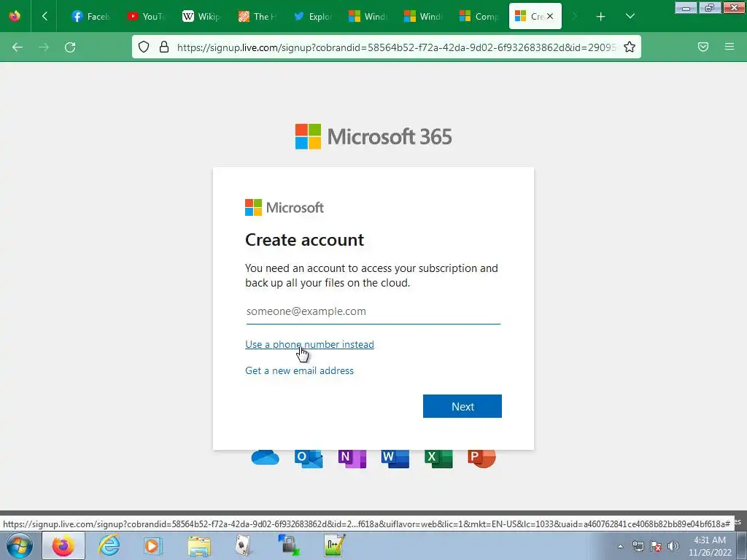This screenshot has height=560, width=747.
Task: Go back to the previous page
Action: click(18, 47)
